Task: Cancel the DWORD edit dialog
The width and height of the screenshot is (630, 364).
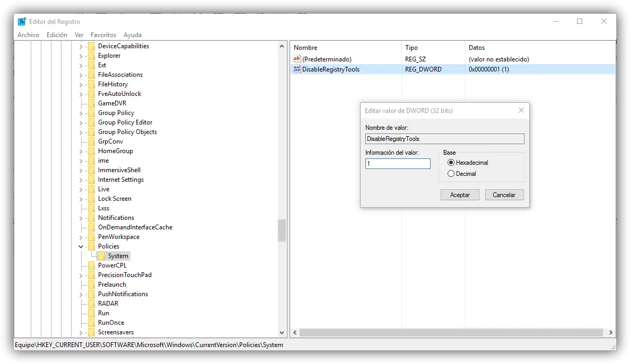Action: point(504,194)
